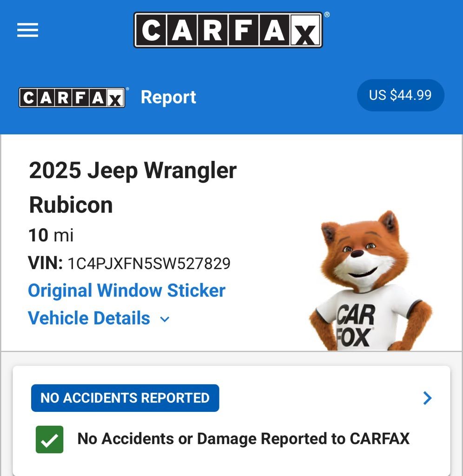Open the Original Window Sticker link
This screenshot has height=476, width=463.
coord(126,291)
